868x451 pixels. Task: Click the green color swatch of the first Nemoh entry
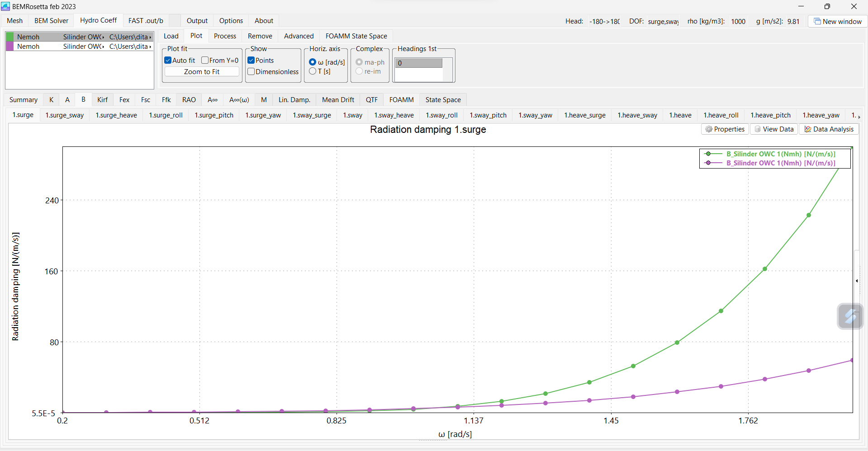[9, 37]
